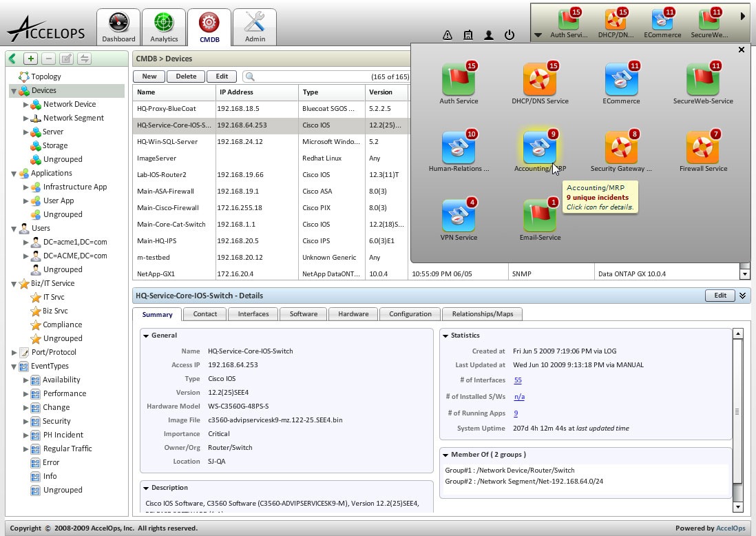
Task: Open the Admin tools icon
Action: click(255, 23)
